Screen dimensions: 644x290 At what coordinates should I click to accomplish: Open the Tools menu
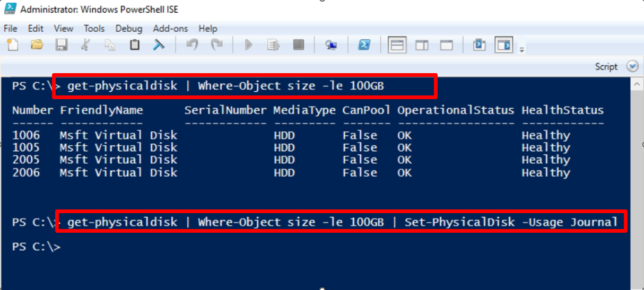(94, 29)
